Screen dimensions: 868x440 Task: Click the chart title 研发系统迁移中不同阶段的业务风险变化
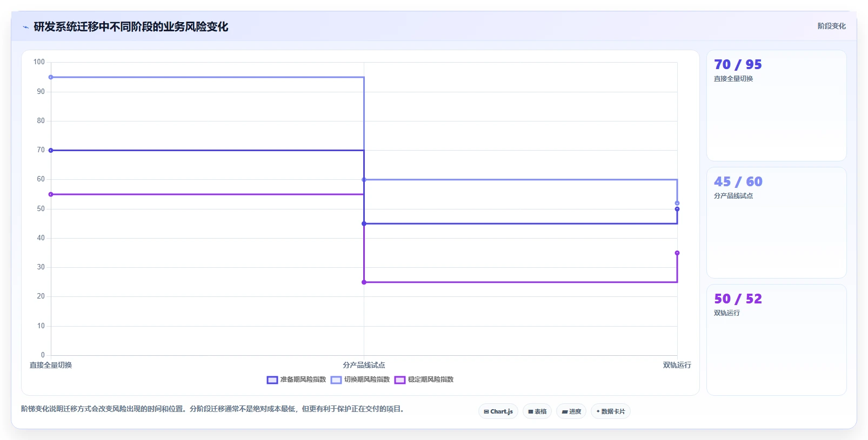click(x=131, y=27)
